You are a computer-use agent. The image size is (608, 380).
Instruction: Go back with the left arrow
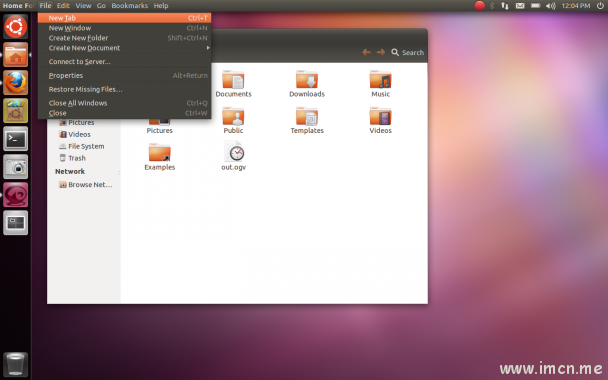(x=366, y=52)
